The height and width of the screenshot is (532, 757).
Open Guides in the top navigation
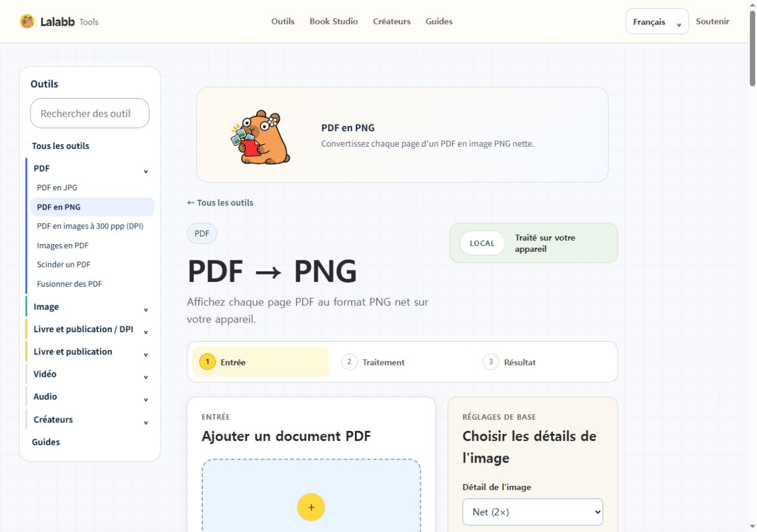[439, 22]
